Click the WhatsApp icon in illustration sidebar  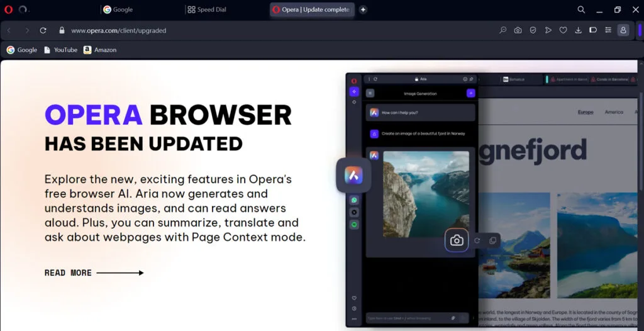tap(354, 200)
